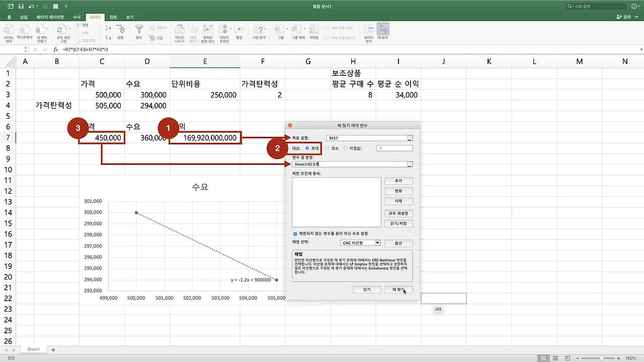
Task: Click the 텍스트 나누기 icon
Action: point(180,30)
